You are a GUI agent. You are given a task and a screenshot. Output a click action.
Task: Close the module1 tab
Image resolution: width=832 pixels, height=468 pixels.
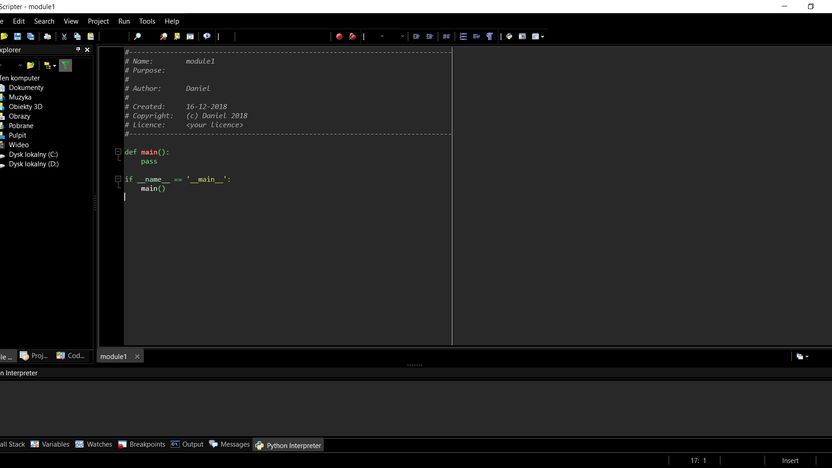point(137,357)
